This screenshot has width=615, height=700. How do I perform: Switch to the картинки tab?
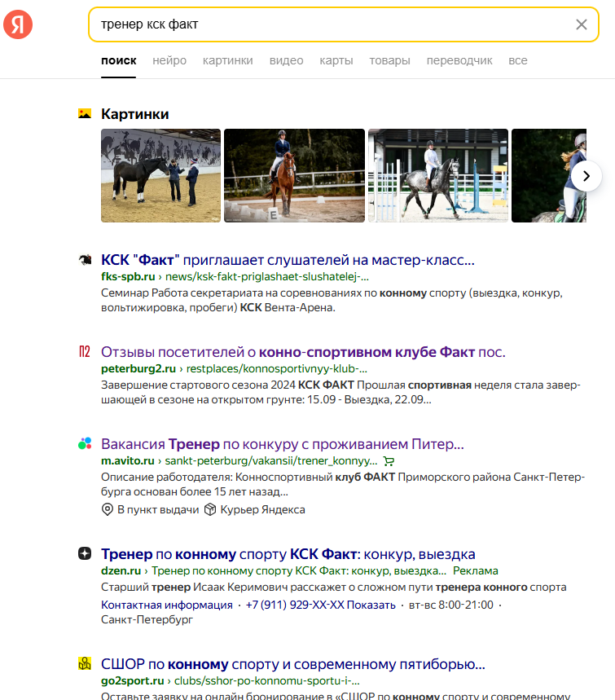pos(227,60)
